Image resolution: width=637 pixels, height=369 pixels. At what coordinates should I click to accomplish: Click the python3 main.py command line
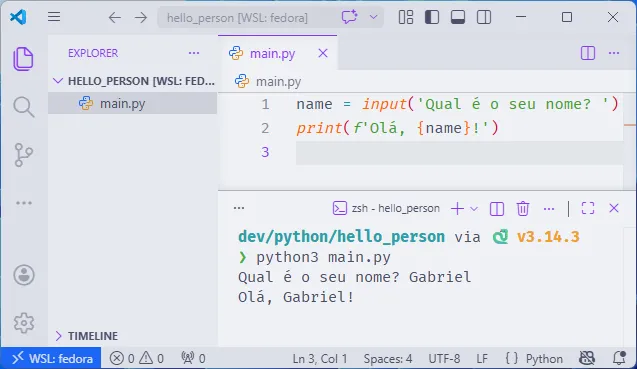pyautogui.click(x=323, y=257)
